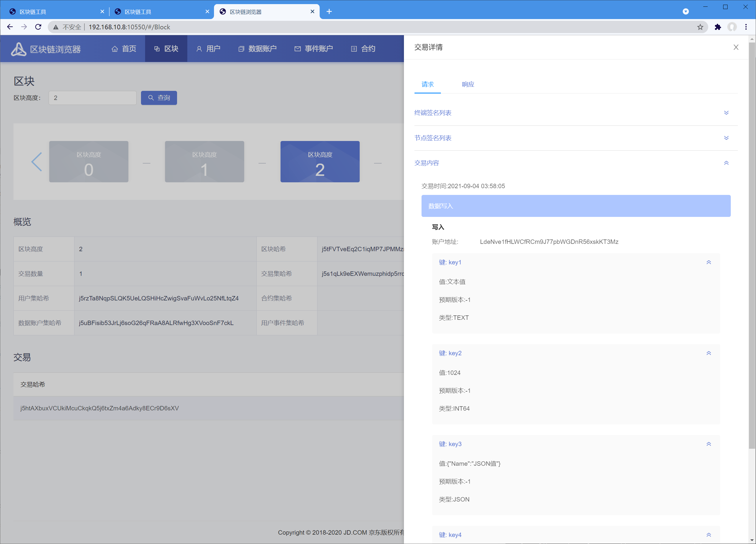Screen dimensions: 756x544
Task: Expand the 终端签名列表 section chevron
Action: (x=726, y=113)
